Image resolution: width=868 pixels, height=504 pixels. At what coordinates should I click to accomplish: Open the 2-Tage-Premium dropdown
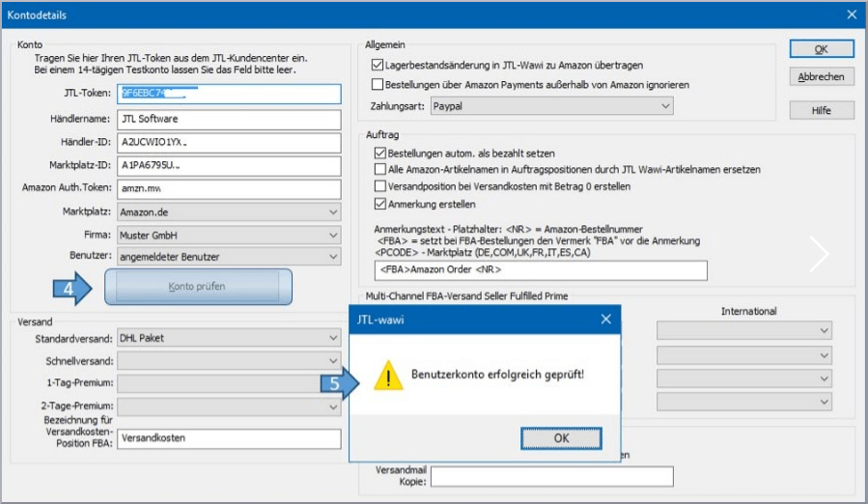[x=229, y=406]
